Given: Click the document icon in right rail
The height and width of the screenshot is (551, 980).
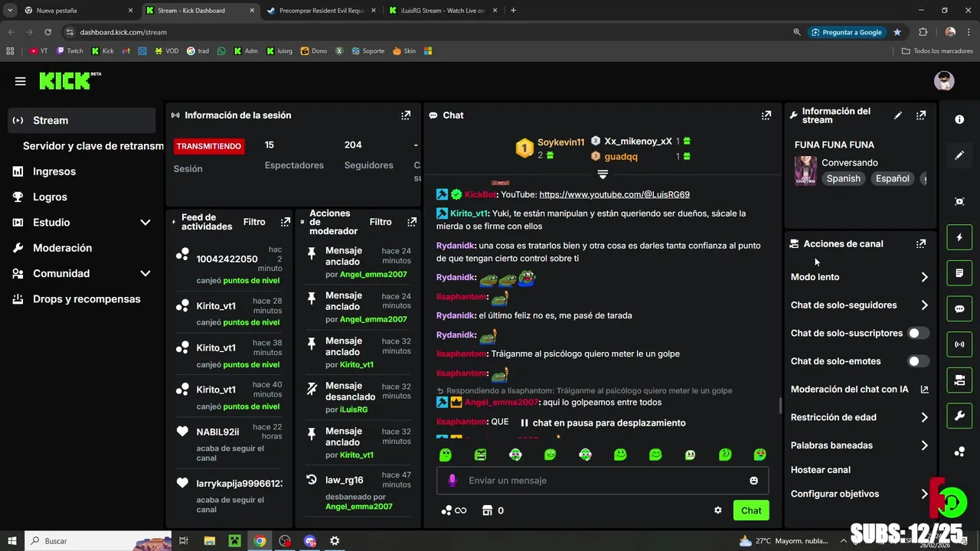Looking at the screenshot, I should coord(959,273).
